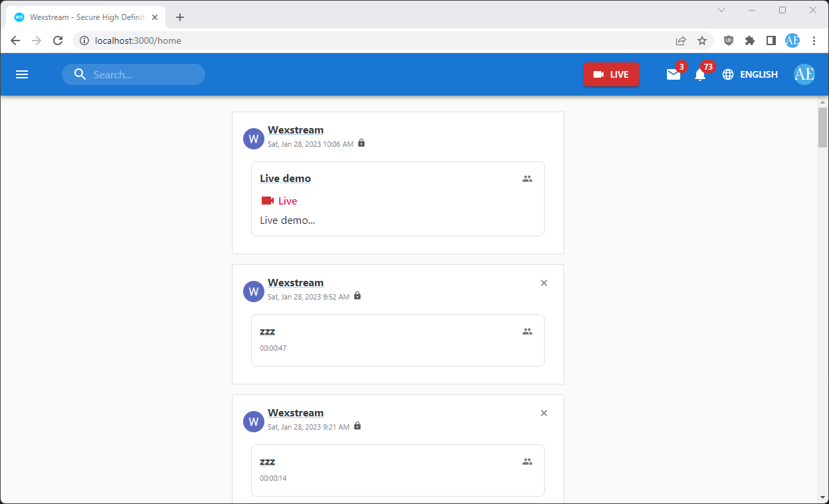The image size is (829, 504).
Task: Click the Sat, Jan 28, 2023 9:52 AM timestamp
Action: [x=309, y=297]
